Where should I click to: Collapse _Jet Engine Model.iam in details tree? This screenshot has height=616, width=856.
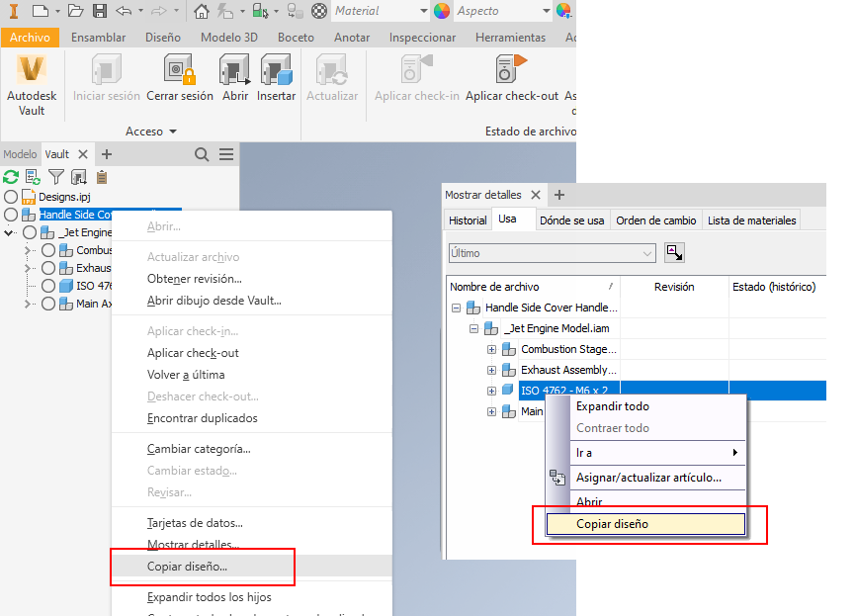pyautogui.click(x=473, y=328)
